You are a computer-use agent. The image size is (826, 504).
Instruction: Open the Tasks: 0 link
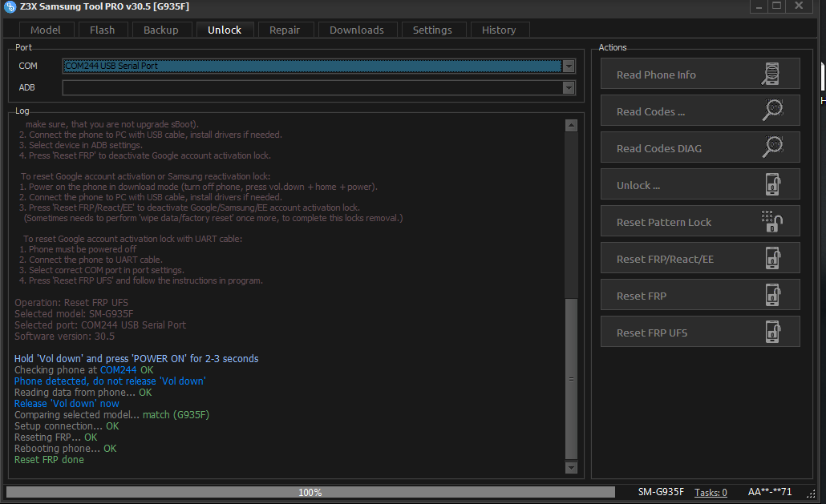pos(711,493)
